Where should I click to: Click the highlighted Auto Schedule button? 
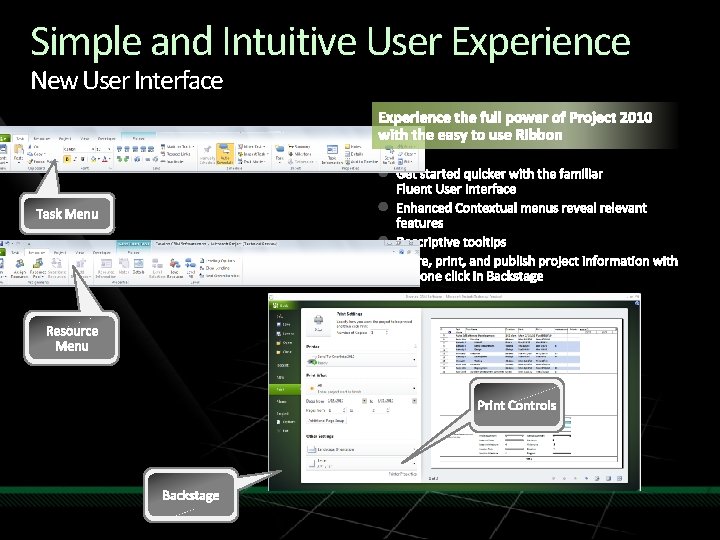tap(225, 154)
